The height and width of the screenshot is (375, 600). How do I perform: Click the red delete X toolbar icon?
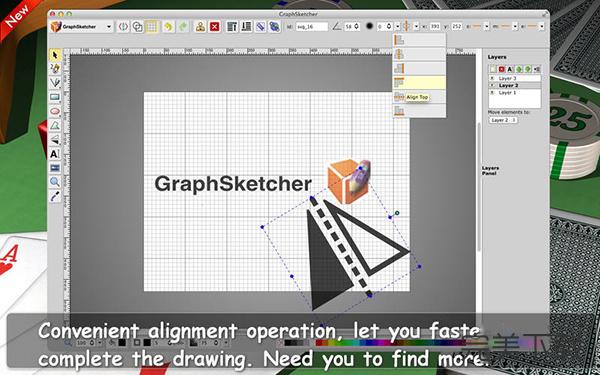[x=215, y=26]
